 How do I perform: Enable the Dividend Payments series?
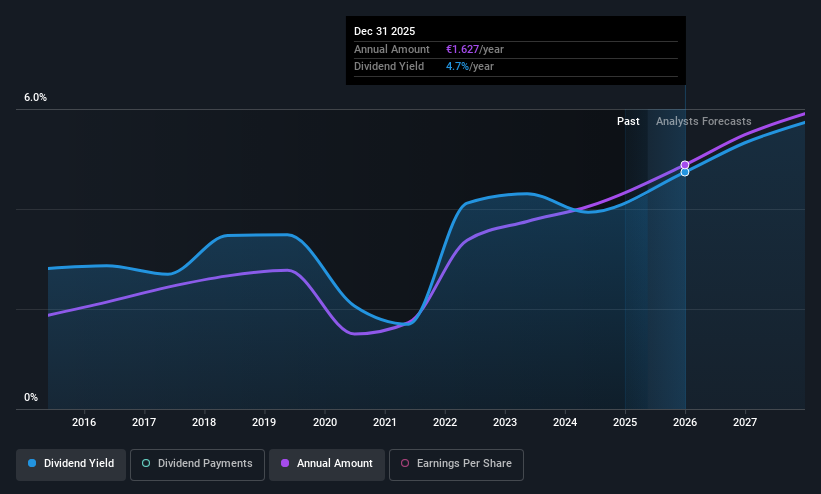(x=197, y=464)
